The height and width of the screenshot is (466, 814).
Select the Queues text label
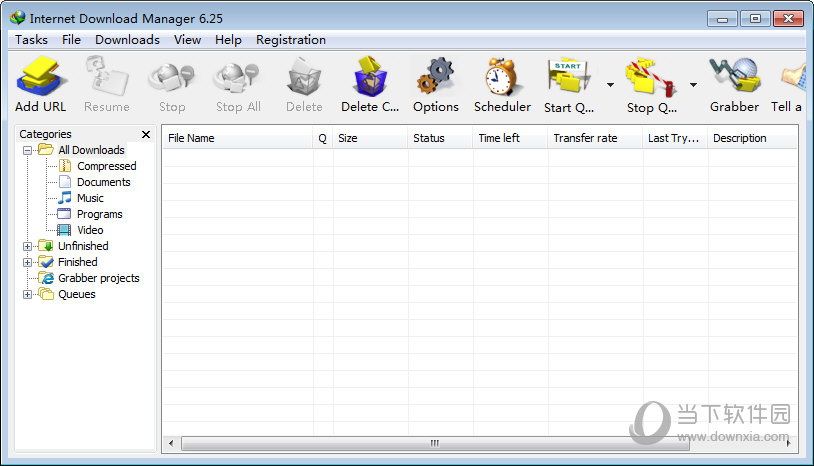(x=77, y=294)
